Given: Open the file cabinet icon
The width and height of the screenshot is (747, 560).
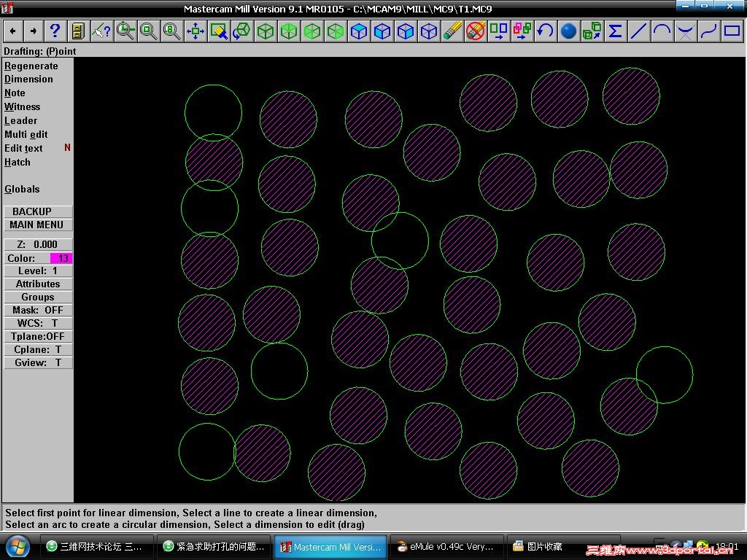Looking at the screenshot, I should click(x=77, y=31).
